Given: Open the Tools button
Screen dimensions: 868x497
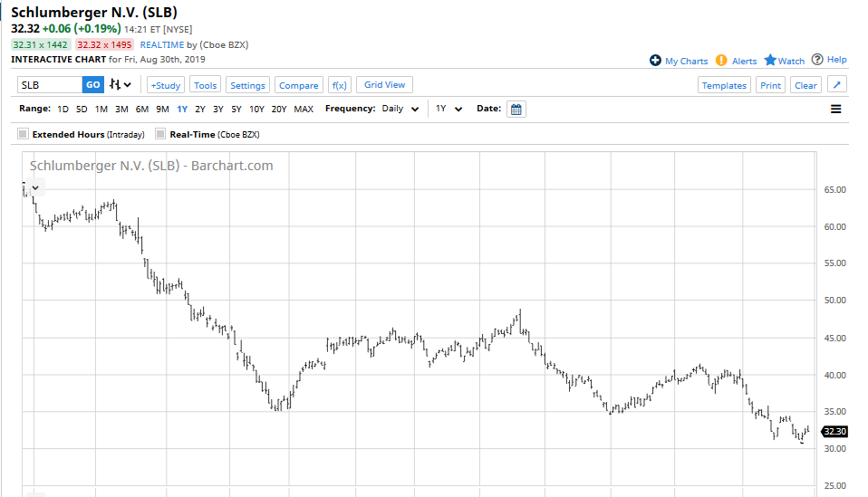Looking at the screenshot, I should (205, 85).
